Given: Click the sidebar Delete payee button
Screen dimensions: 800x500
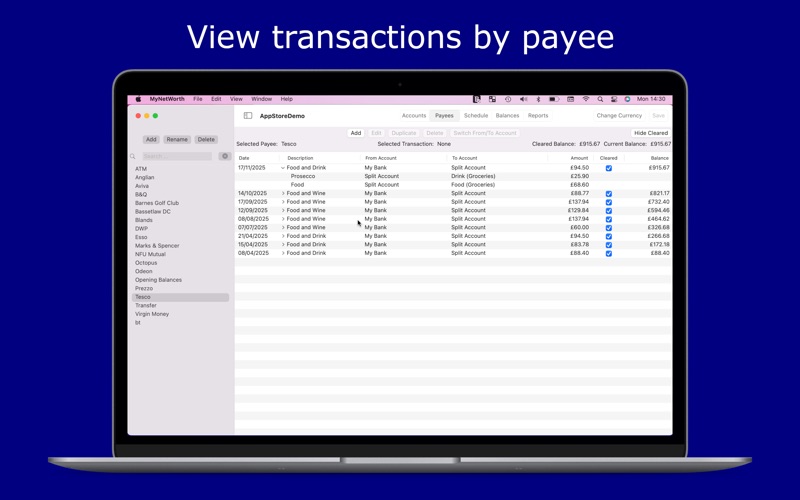Looking at the screenshot, I should 206,140.
